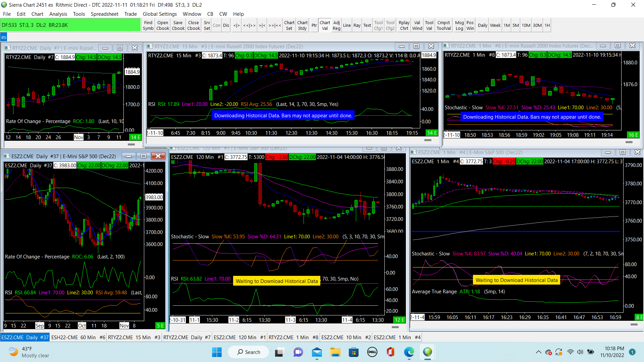Toggle the Tool Values window
Image resolution: width=644 pixels, height=362 pixels.
[429, 25]
